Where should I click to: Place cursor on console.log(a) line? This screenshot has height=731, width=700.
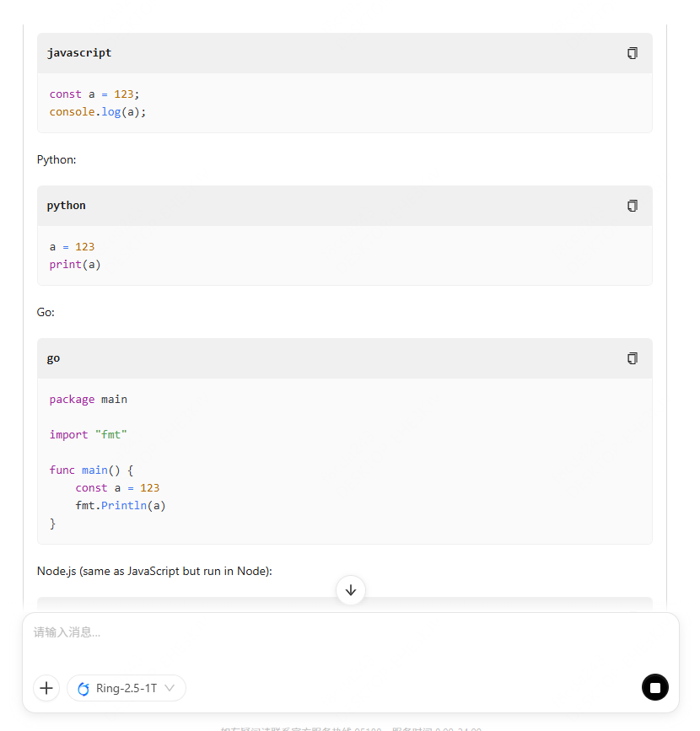(x=98, y=112)
